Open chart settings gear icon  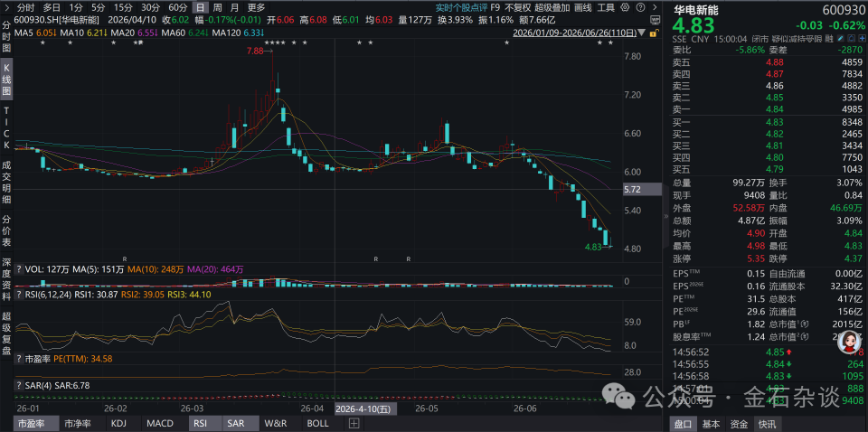click(625, 7)
